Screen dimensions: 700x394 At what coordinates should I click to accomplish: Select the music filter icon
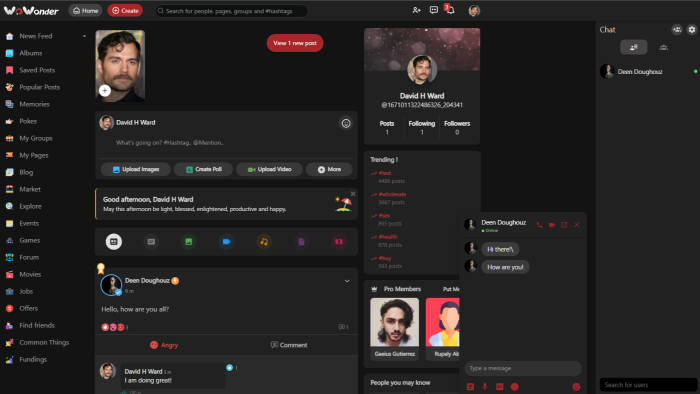point(264,241)
